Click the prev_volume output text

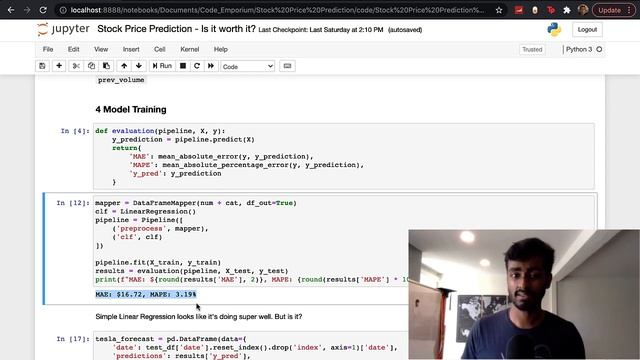[121, 80]
